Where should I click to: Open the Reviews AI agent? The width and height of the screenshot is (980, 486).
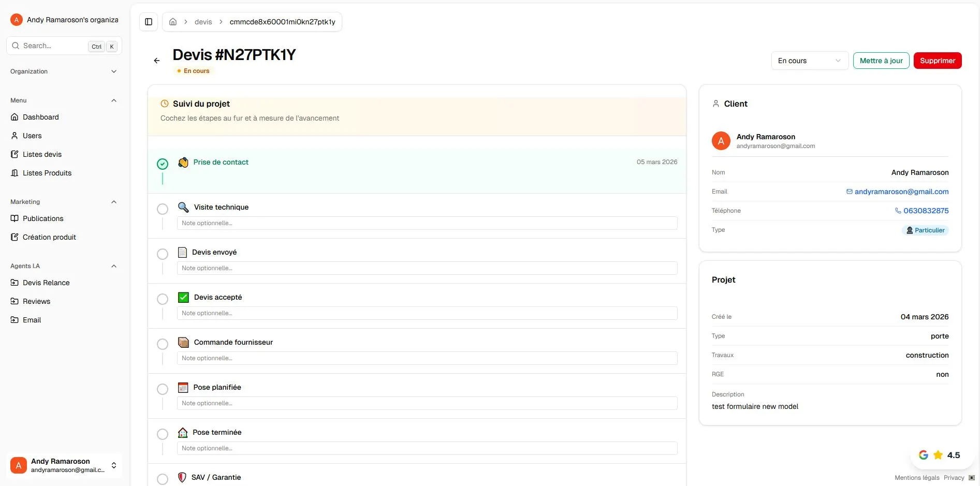[36, 301]
